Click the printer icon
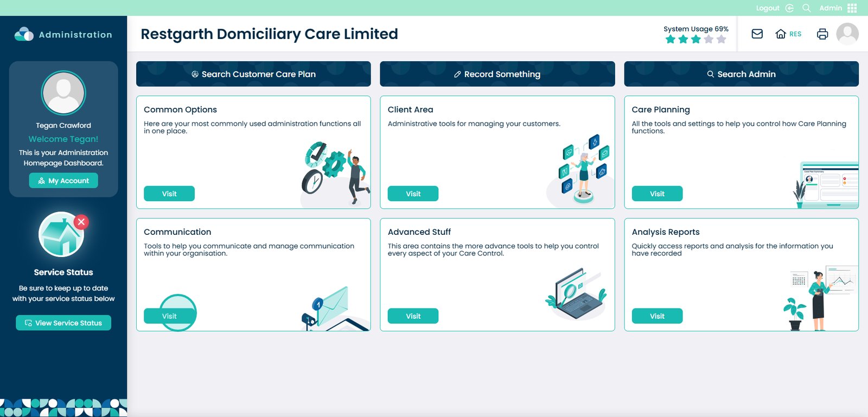 [x=822, y=34]
